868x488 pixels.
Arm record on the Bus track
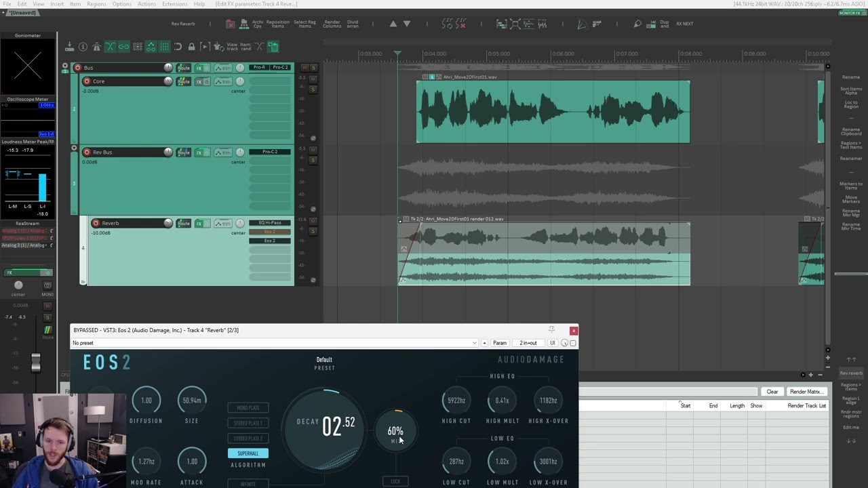tap(78, 68)
